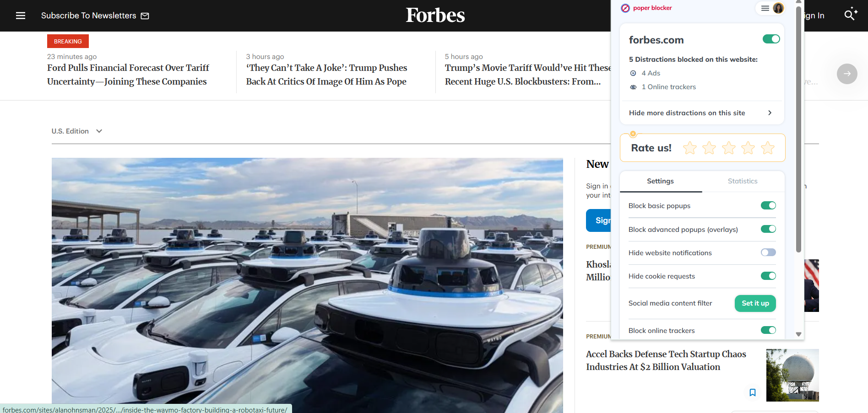The image size is (868, 413).
Task: Click the popup scroll down arrow
Action: click(x=798, y=334)
